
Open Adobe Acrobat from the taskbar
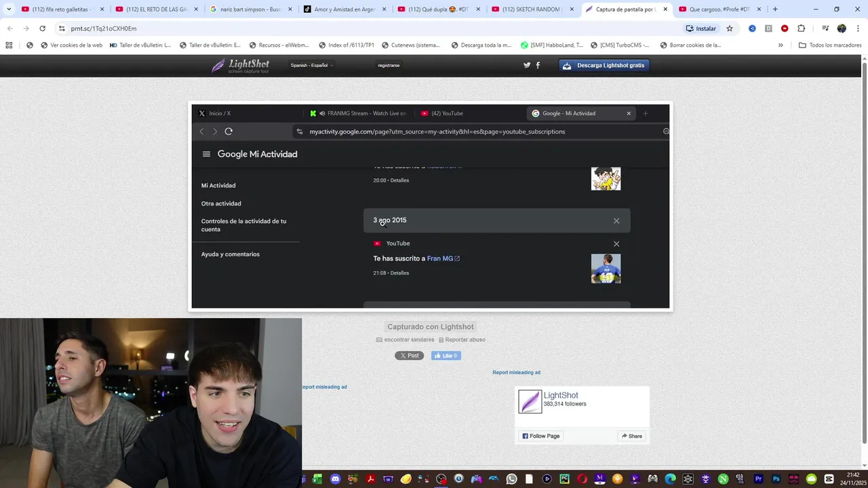click(370, 479)
